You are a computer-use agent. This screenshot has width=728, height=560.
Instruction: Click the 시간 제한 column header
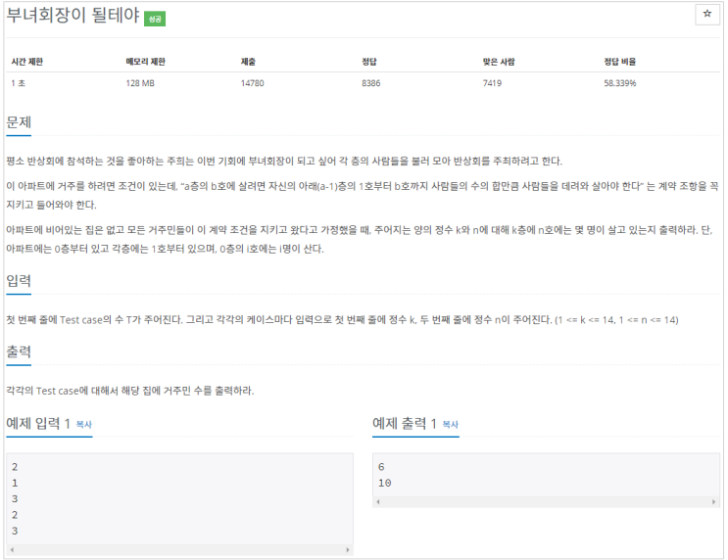(x=26, y=62)
